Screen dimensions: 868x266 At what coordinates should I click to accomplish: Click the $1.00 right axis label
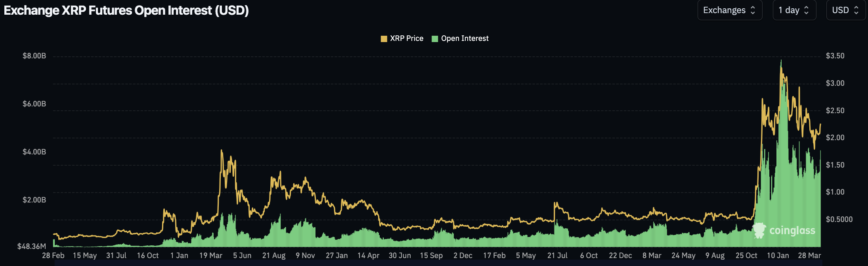click(x=835, y=192)
